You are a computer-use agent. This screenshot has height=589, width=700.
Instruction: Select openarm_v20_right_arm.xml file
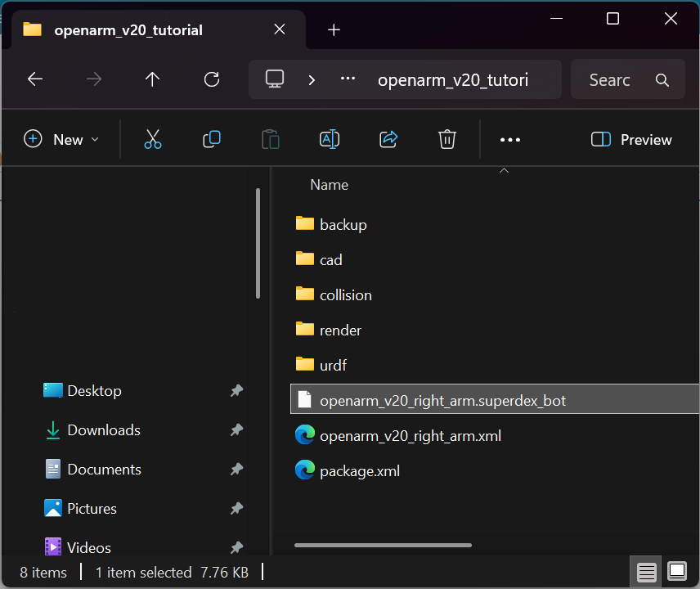pyautogui.click(x=398, y=435)
